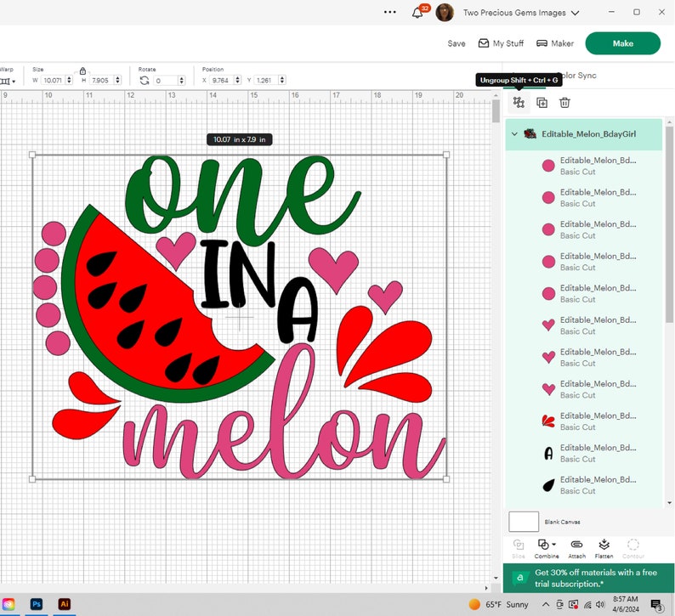Click the top-left selection handle
Viewport: 675px width, 616px height.
[32, 155]
